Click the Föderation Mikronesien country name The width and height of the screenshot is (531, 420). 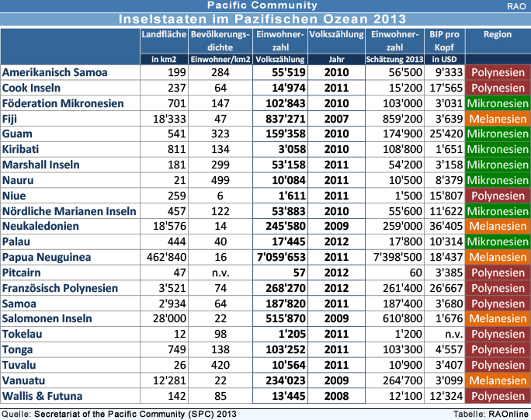click(69, 103)
